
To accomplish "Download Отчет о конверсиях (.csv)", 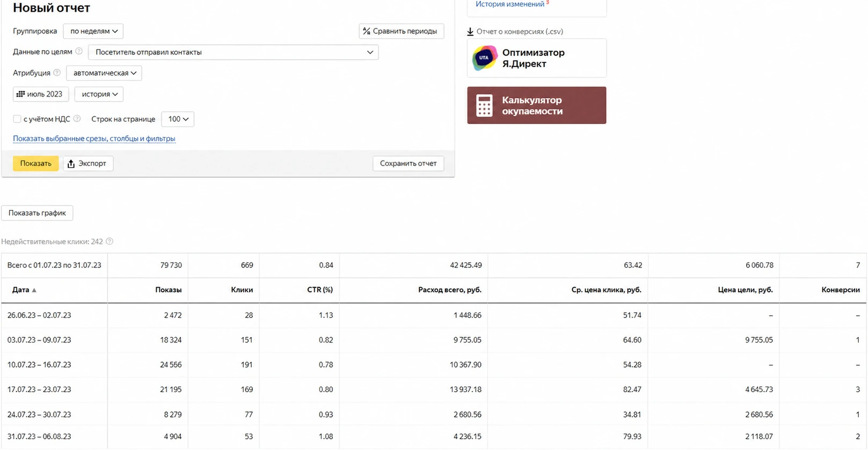I will click(515, 32).
